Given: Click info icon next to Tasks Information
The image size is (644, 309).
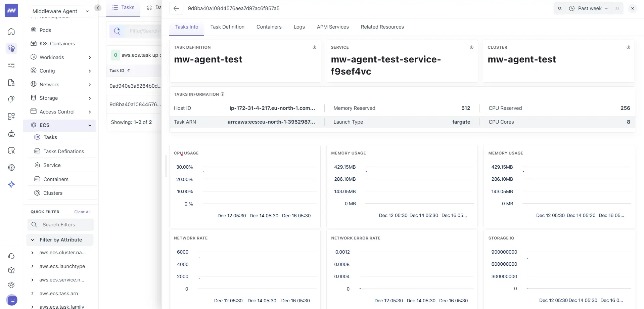Looking at the screenshot, I should 222,94.
